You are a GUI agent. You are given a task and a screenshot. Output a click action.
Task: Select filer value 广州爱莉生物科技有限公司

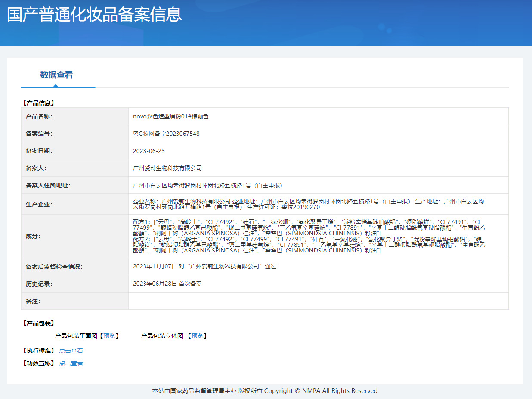tap(167, 168)
